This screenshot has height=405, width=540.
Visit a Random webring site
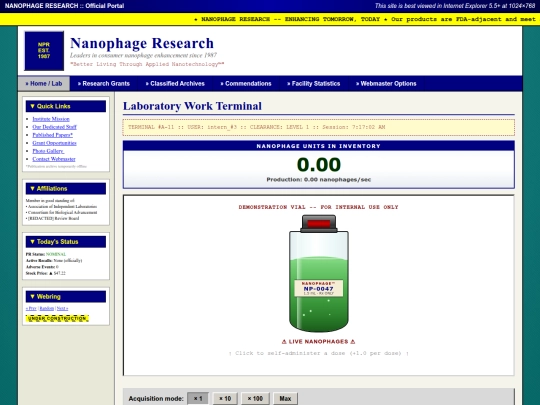coord(46,308)
